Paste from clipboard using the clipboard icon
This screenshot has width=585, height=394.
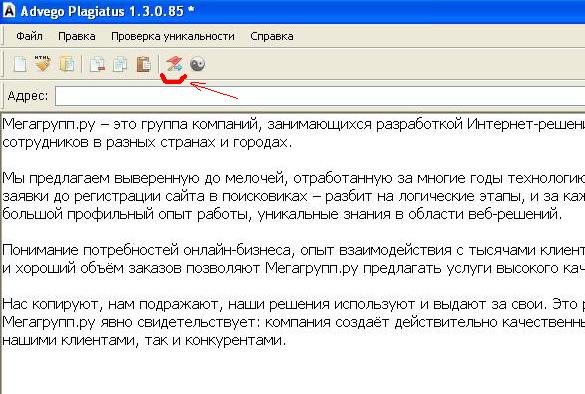tap(144, 64)
